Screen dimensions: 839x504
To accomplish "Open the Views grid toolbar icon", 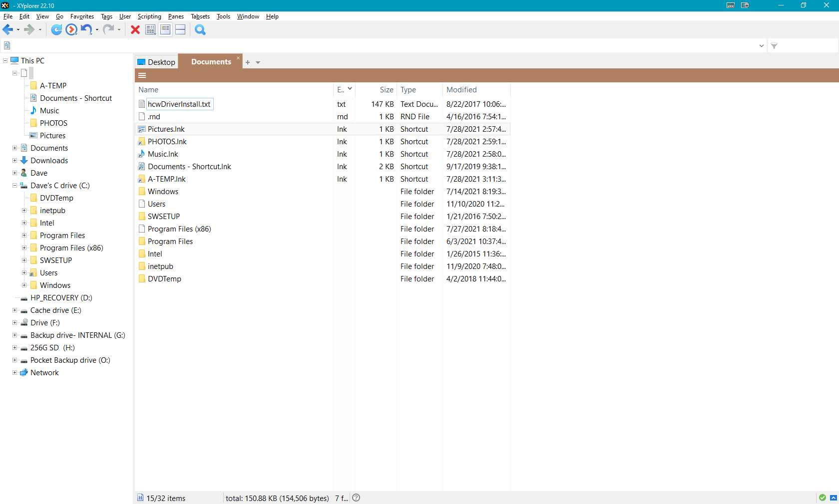I will (150, 30).
